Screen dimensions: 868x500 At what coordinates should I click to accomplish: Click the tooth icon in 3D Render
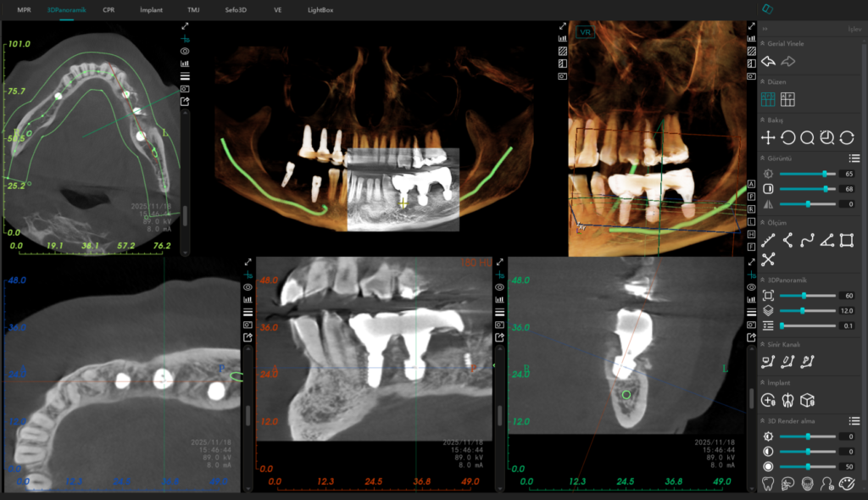768,485
